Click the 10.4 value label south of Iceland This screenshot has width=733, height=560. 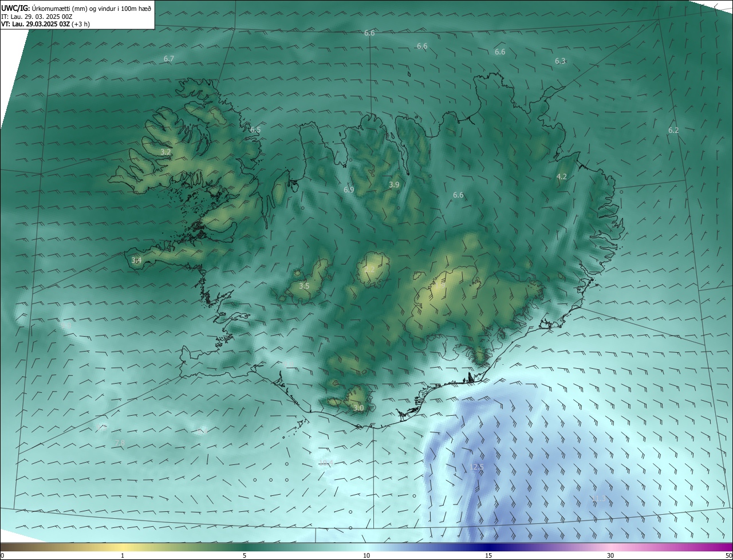click(326, 463)
